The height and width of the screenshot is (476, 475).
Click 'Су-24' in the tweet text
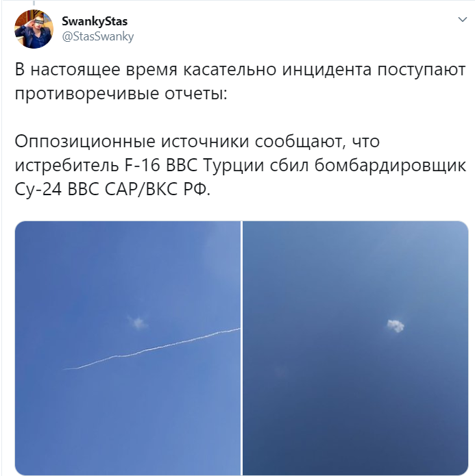pos(38,190)
